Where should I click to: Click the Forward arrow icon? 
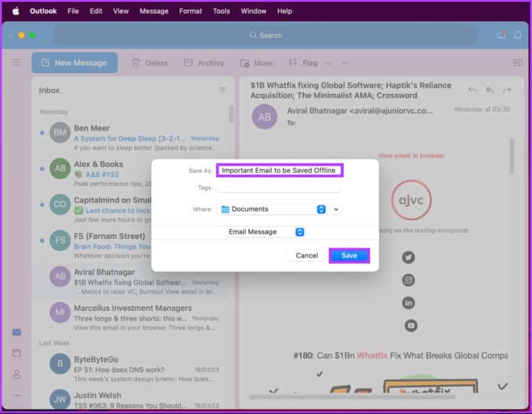(x=507, y=90)
